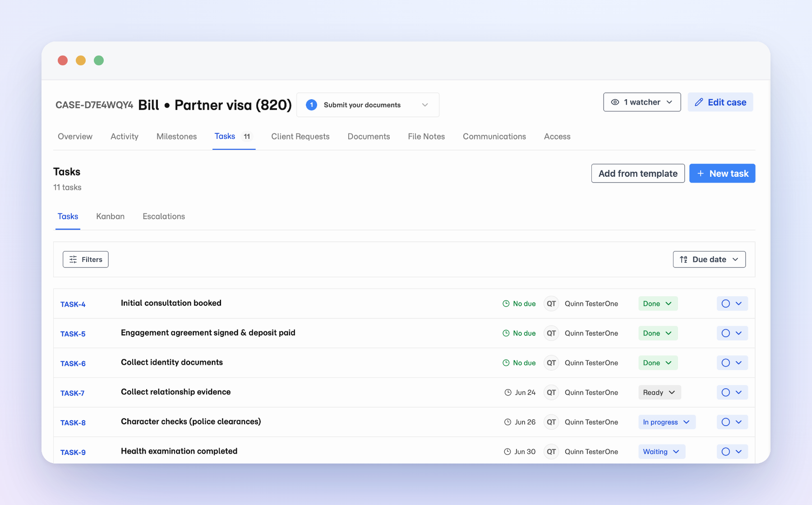Open Done status dropdown for TASK-4

[658, 304]
